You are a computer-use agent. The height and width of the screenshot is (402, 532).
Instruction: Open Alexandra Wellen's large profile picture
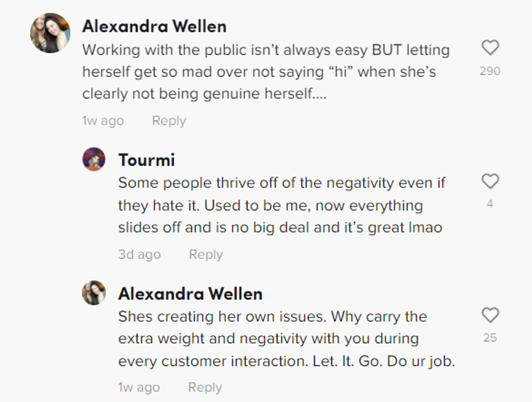(50, 33)
